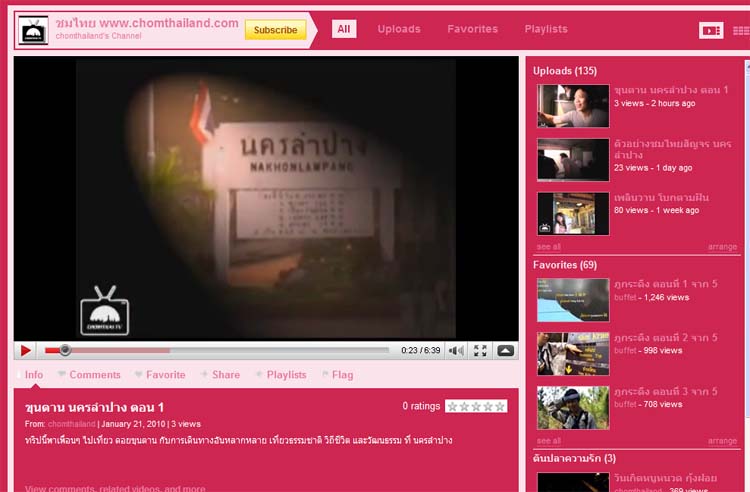The width and height of the screenshot is (750, 492).
Task: Click arrange under Uploads
Action: click(x=722, y=247)
